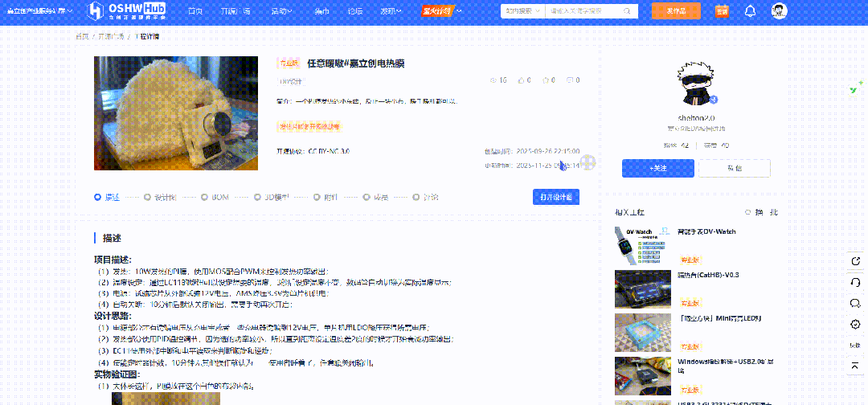
Task: Select the 设计图 step radio
Action: [x=147, y=197]
